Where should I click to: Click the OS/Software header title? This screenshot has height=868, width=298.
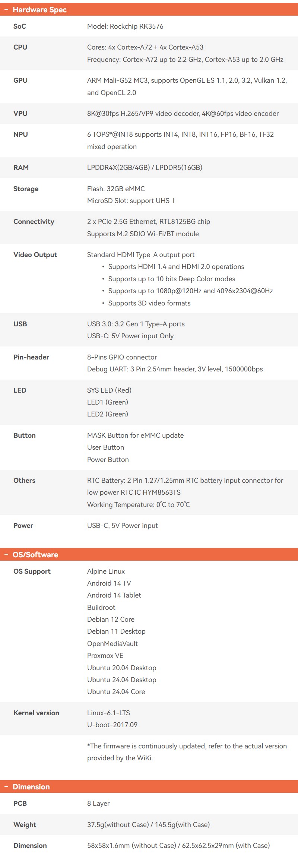[35, 555]
